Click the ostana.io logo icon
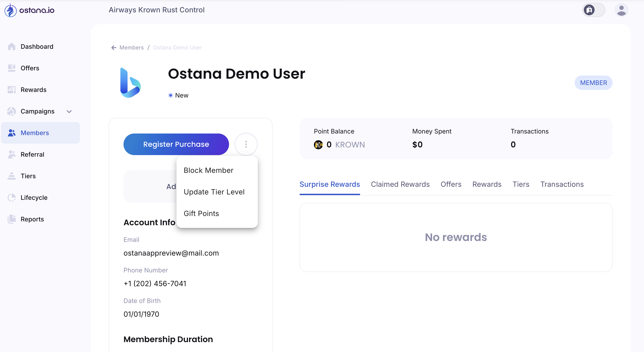 coord(11,10)
